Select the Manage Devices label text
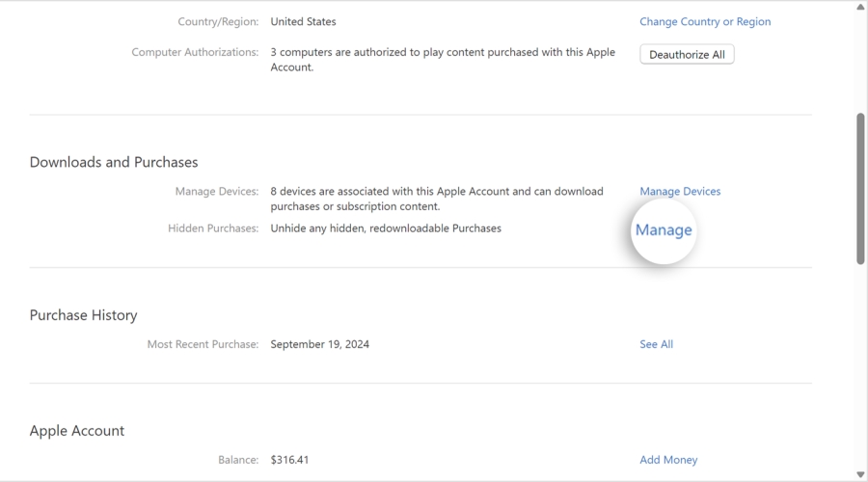This screenshot has height=482, width=868. click(216, 191)
